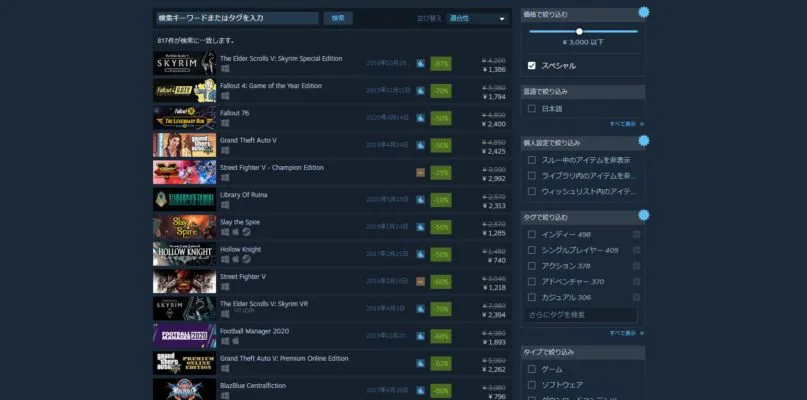Collapse the 個人設定で絞り込み section header
807x400 pixels.
point(583,143)
